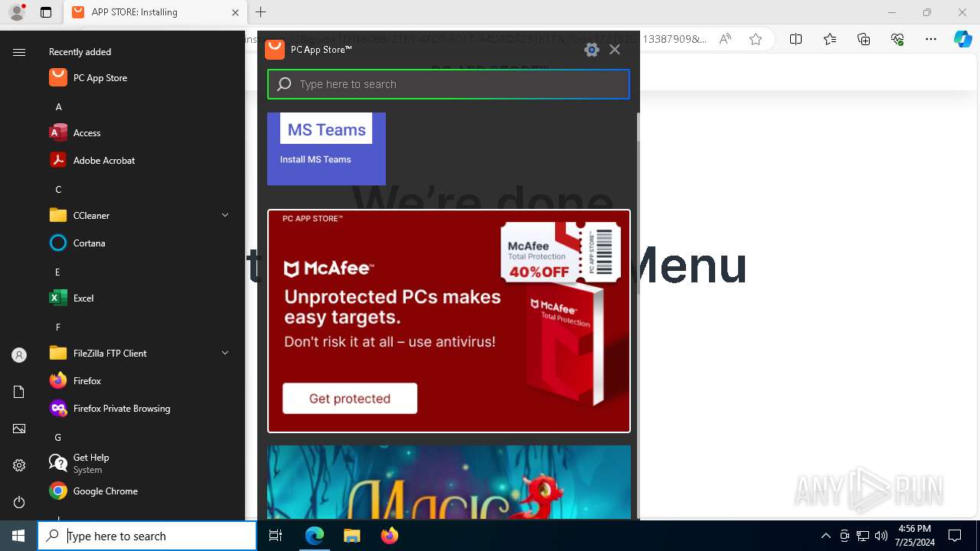Click the Get protected button
This screenshot has height=551, width=980.
point(350,398)
